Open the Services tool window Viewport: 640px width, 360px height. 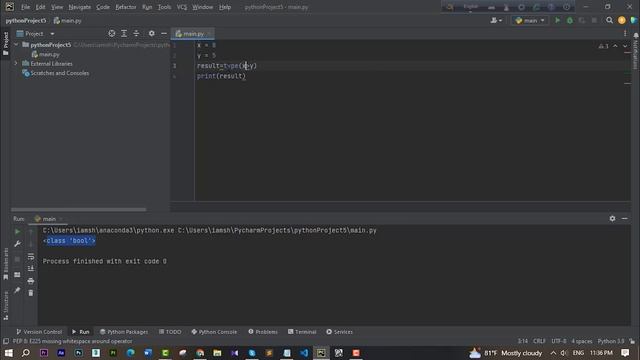click(339, 332)
